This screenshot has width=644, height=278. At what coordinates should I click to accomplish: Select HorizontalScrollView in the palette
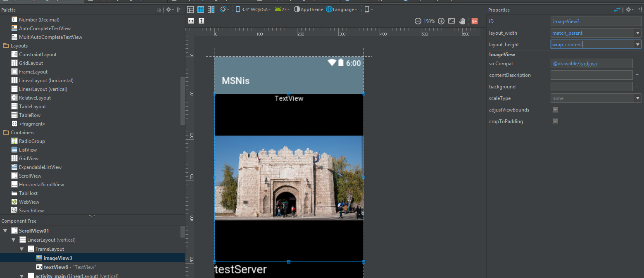pos(38,185)
